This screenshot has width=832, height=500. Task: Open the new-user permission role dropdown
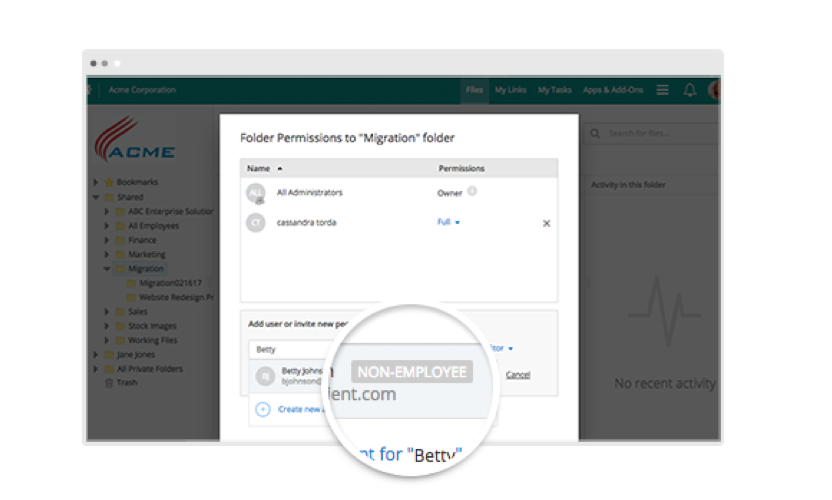point(501,348)
